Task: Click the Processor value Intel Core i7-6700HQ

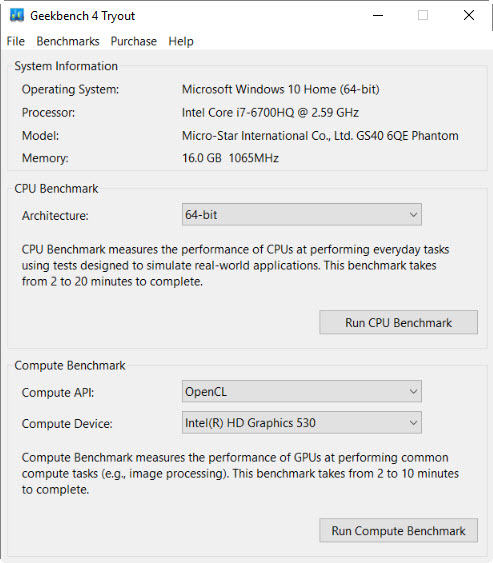Action: (x=238, y=113)
